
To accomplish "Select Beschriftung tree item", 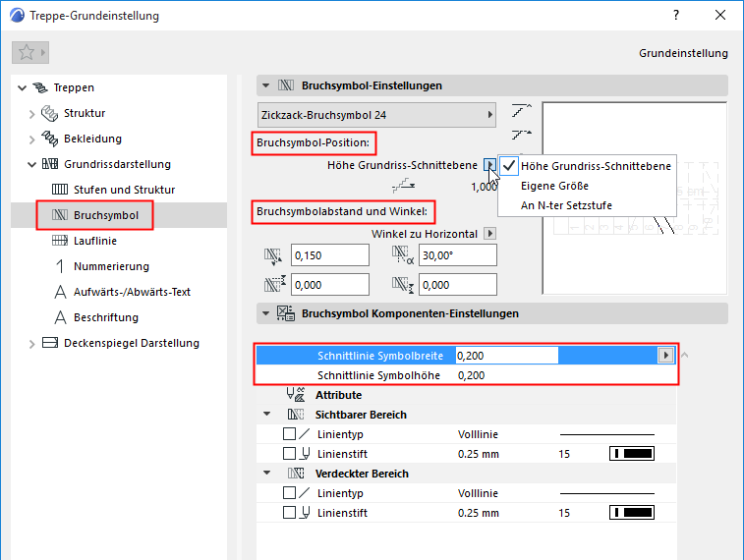I will [106, 317].
